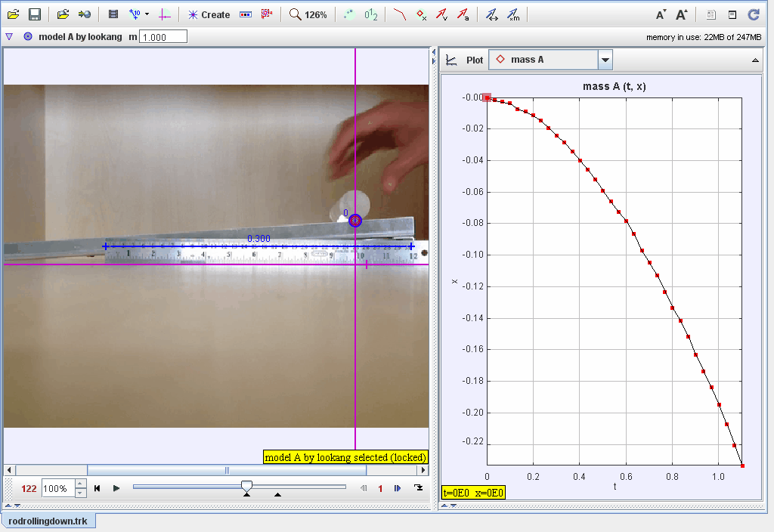Toggle track labels 012 icon
The image size is (774, 532).
[x=371, y=15]
